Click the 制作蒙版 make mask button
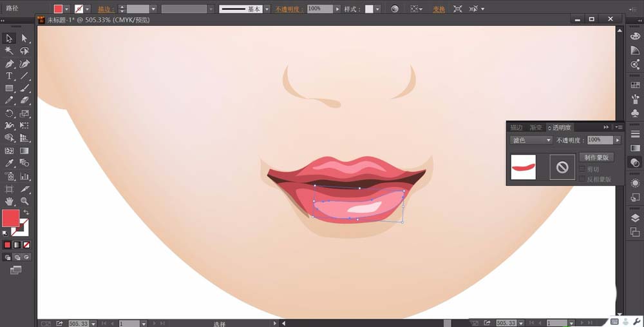Image resolution: width=644 pixels, height=327 pixels. (596, 157)
